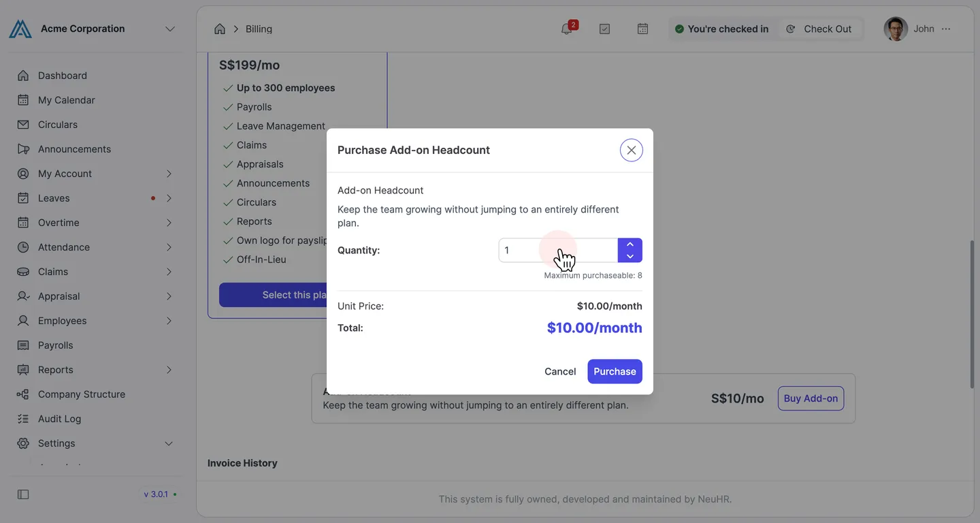Viewport: 980px width, 523px height.
Task: Click the Acme Corporation logo
Action: point(20,29)
